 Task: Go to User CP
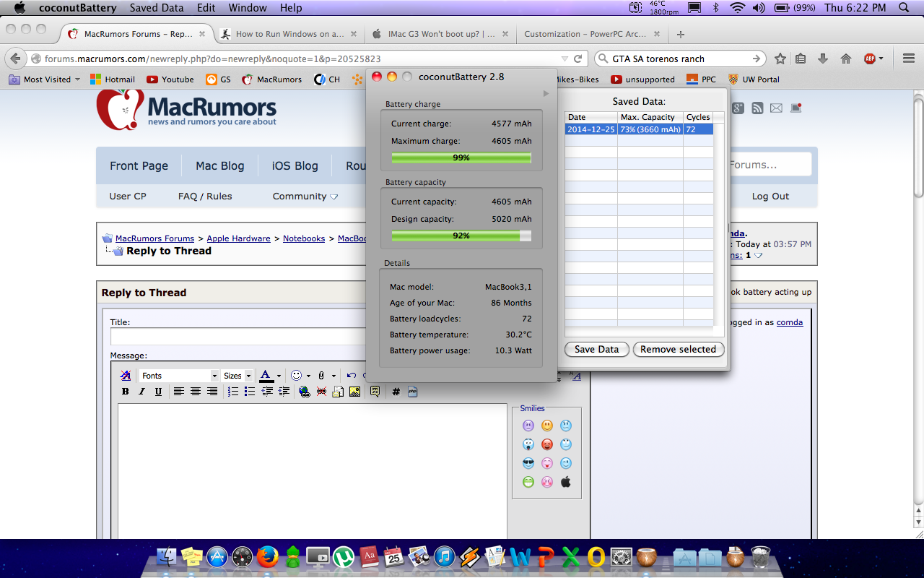click(128, 196)
